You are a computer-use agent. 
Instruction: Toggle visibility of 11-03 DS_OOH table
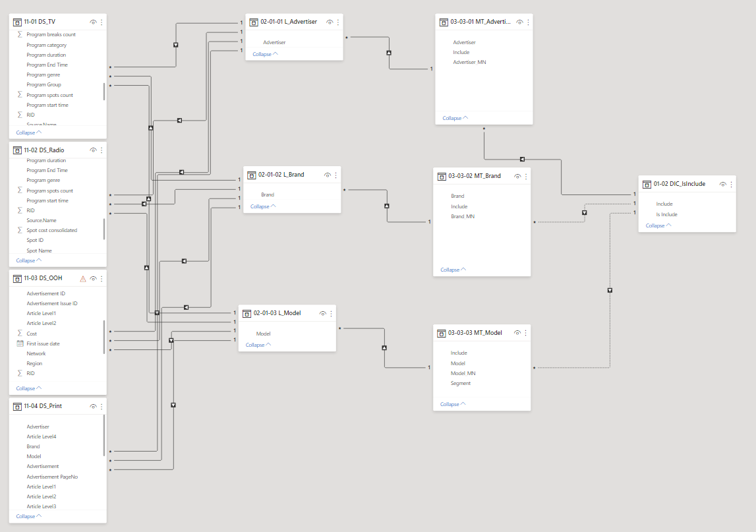click(93, 279)
